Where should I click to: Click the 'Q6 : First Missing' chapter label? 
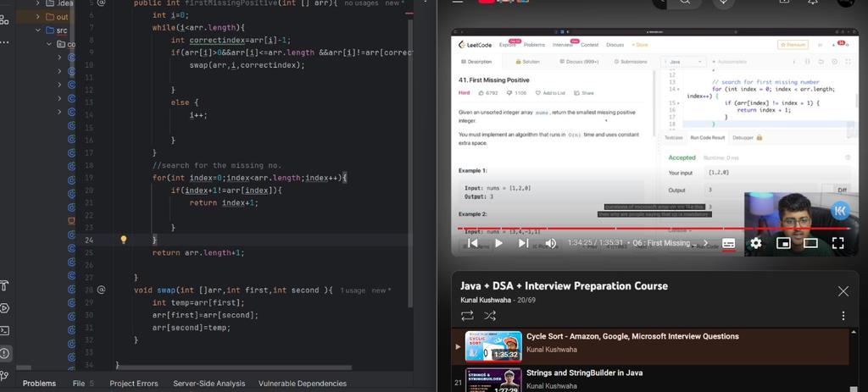[x=665, y=243]
